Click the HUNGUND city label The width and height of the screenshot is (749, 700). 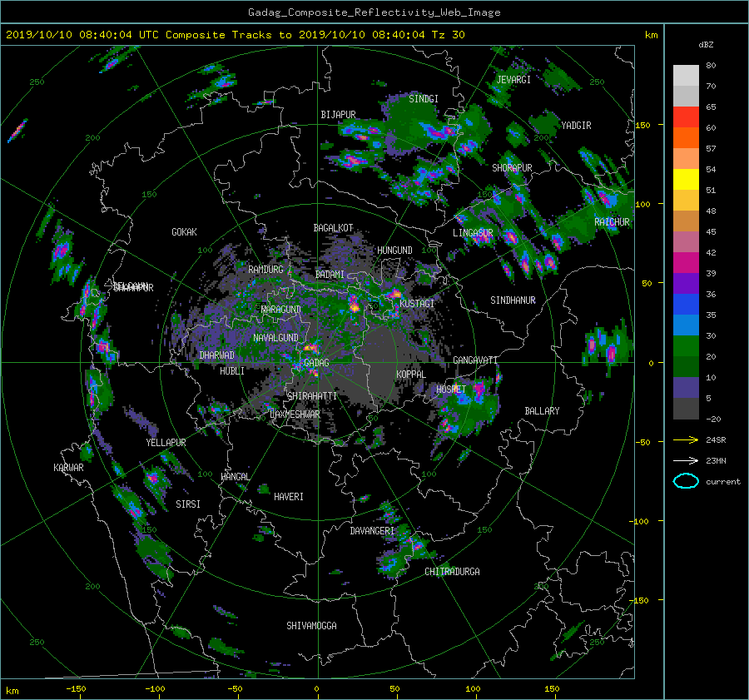point(394,251)
